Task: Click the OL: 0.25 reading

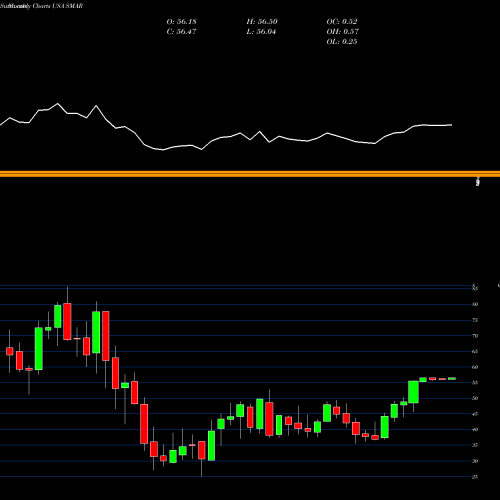Action: [x=342, y=42]
